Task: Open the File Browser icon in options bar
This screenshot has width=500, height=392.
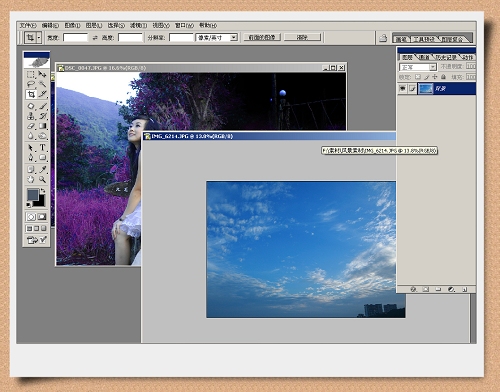Action: (x=383, y=38)
